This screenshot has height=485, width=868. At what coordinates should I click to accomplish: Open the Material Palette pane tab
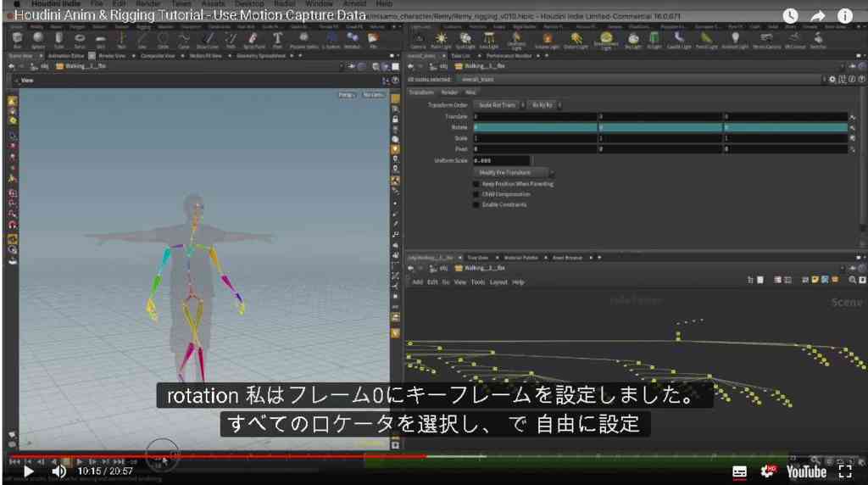tap(521, 258)
